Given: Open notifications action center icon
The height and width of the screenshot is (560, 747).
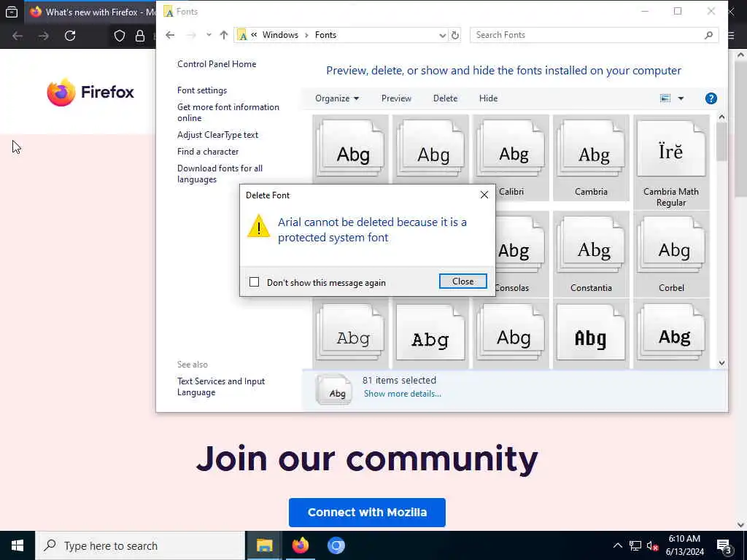Looking at the screenshot, I should (724, 545).
